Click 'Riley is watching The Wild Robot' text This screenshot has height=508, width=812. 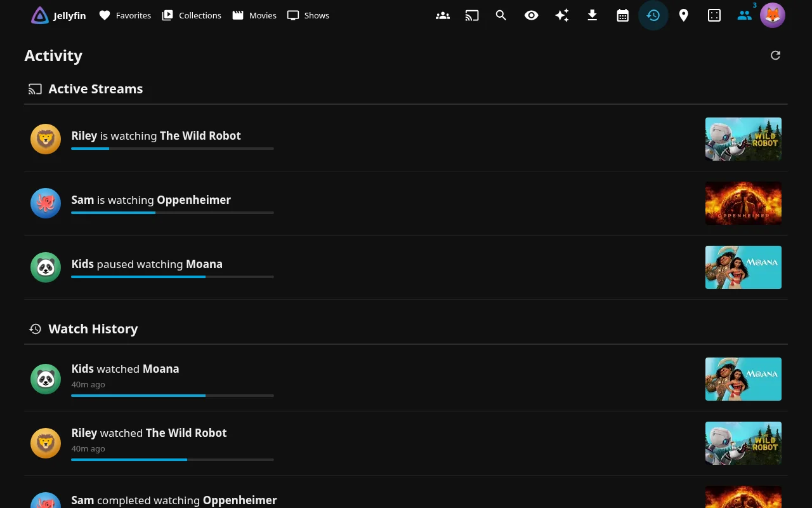pos(156,136)
